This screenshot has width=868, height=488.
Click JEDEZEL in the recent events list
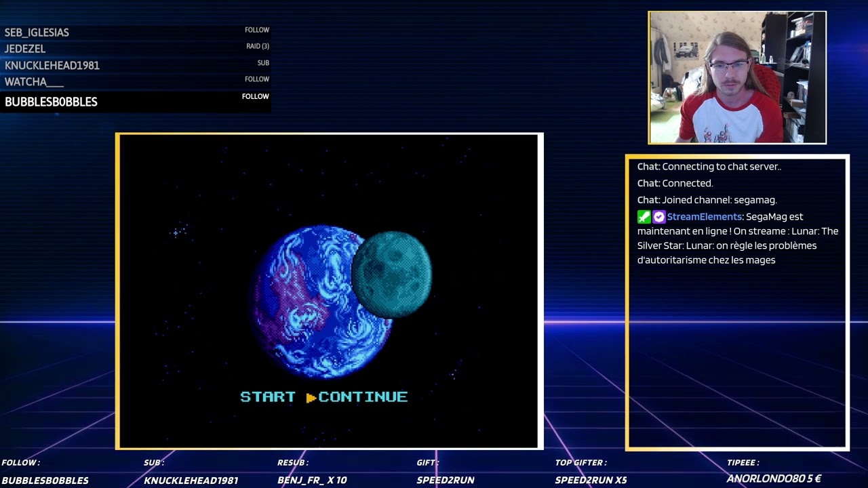(x=25, y=49)
